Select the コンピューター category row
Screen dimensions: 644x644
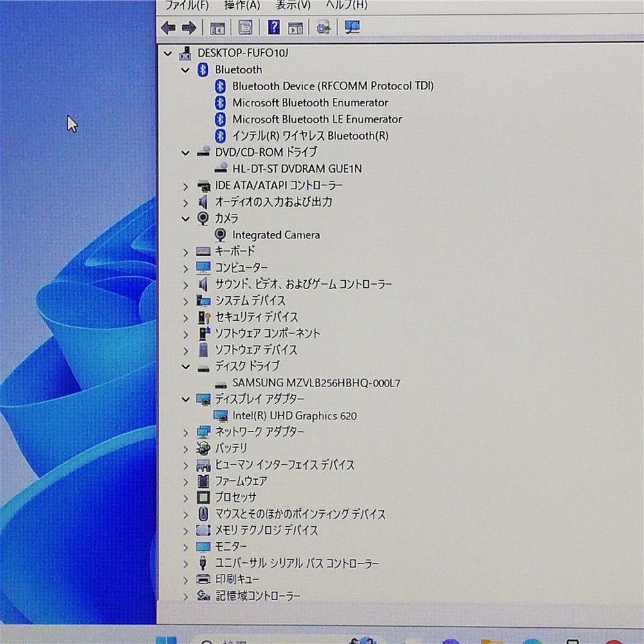[x=241, y=268]
